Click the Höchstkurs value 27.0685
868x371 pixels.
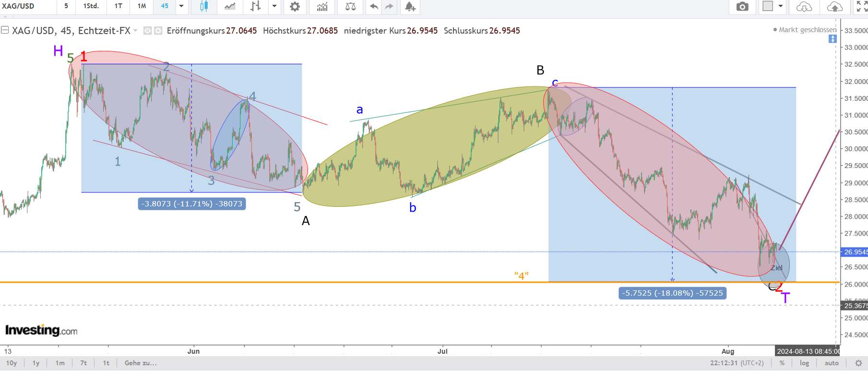pos(322,31)
